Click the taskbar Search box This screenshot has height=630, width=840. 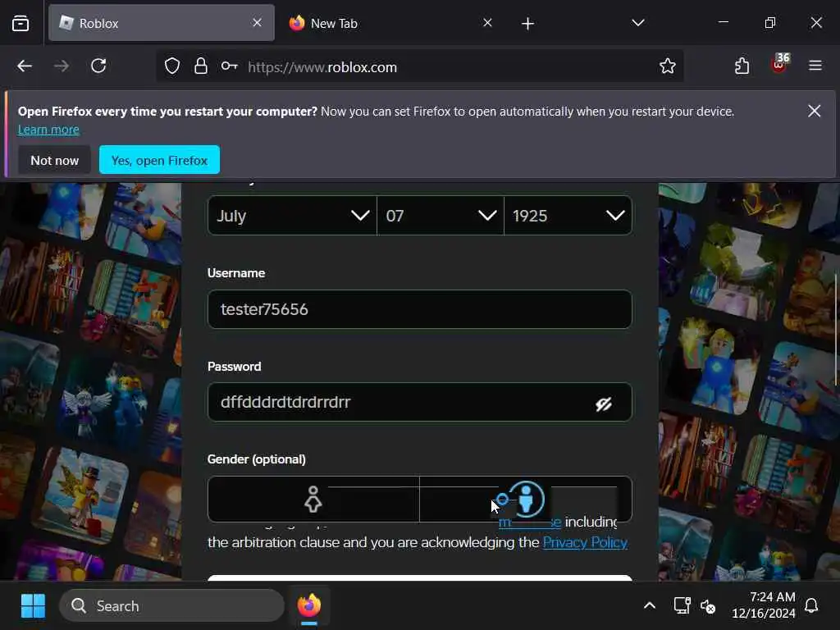point(171,606)
